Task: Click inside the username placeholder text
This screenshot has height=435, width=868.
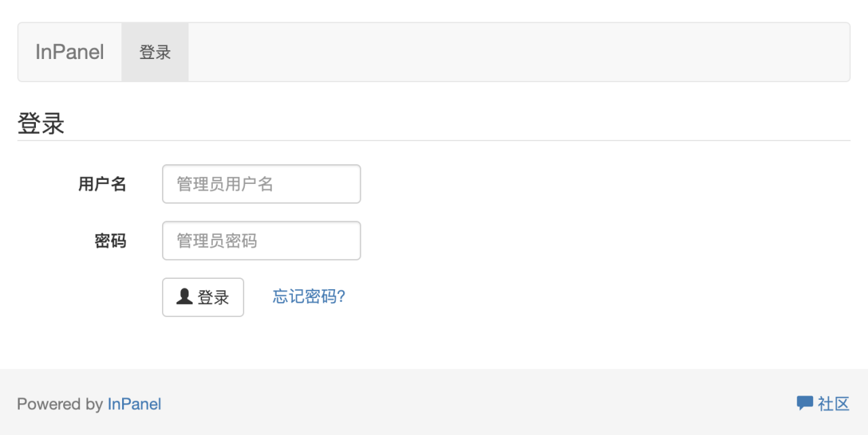Action: 224,183
